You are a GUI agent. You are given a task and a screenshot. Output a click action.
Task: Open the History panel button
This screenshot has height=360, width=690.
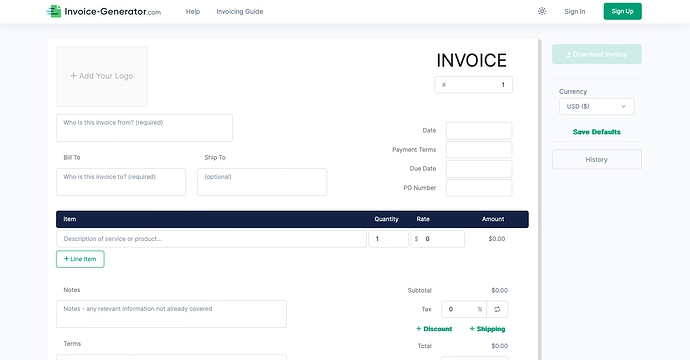pos(597,159)
